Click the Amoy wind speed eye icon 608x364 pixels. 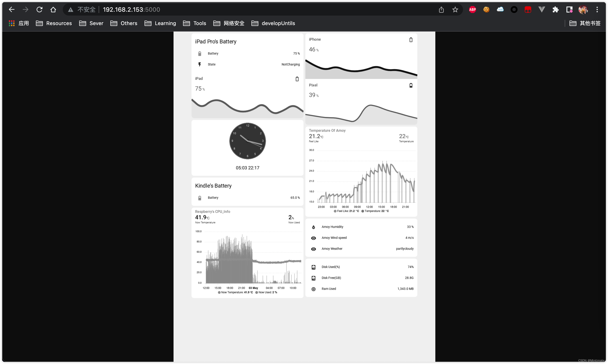click(x=314, y=238)
